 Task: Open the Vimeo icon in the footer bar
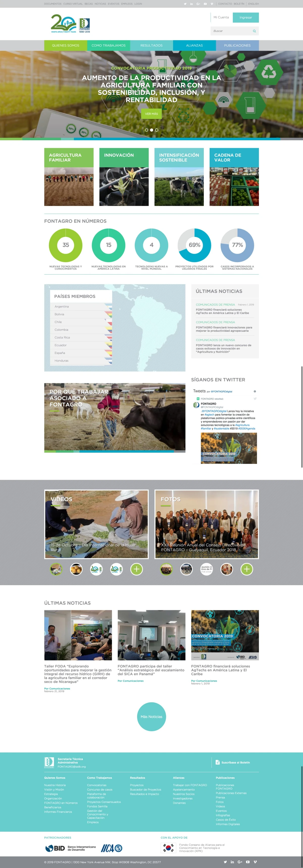[255, 862]
